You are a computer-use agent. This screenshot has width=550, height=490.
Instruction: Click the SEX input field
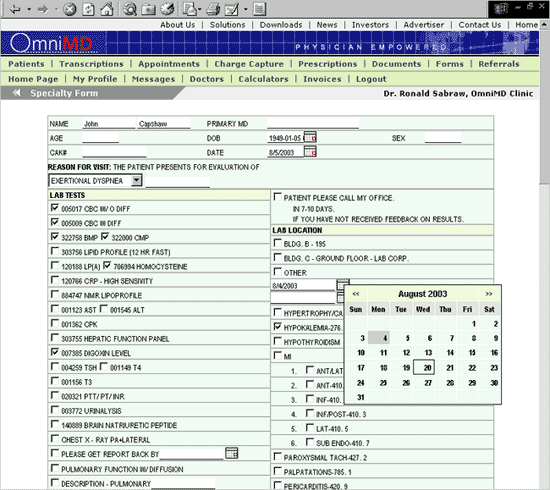(x=443, y=138)
